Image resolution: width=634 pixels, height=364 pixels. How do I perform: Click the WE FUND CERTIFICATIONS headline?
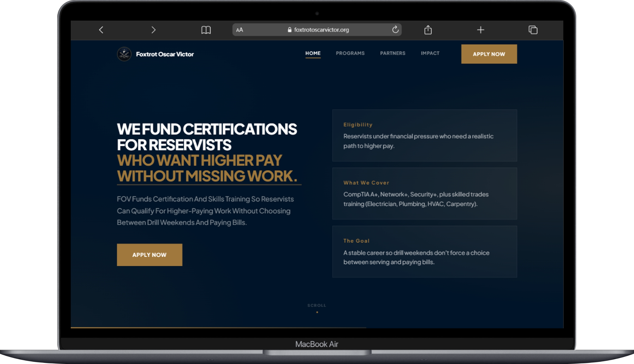point(207,137)
